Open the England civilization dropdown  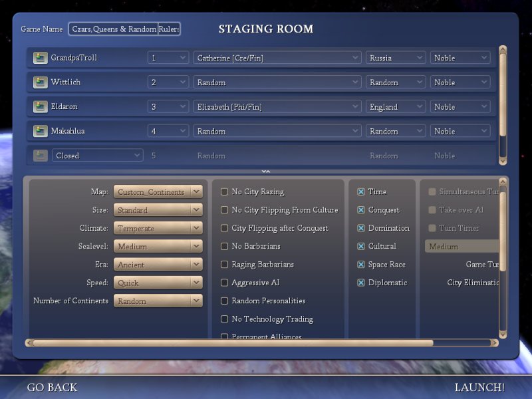coord(396,106)
